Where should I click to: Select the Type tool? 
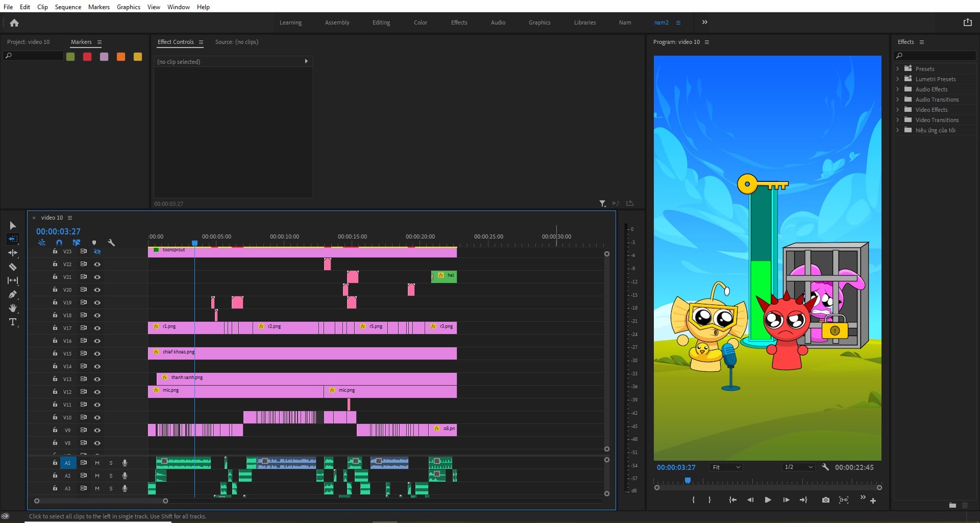click(13, 322)
